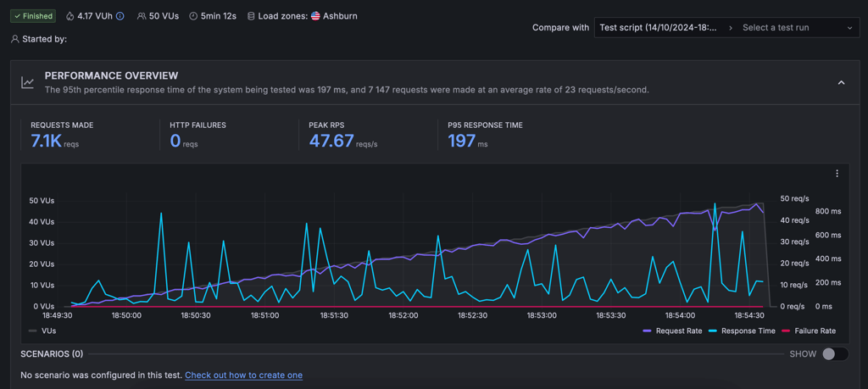
Task: Click the Compare with label
Action: point(561,28)
